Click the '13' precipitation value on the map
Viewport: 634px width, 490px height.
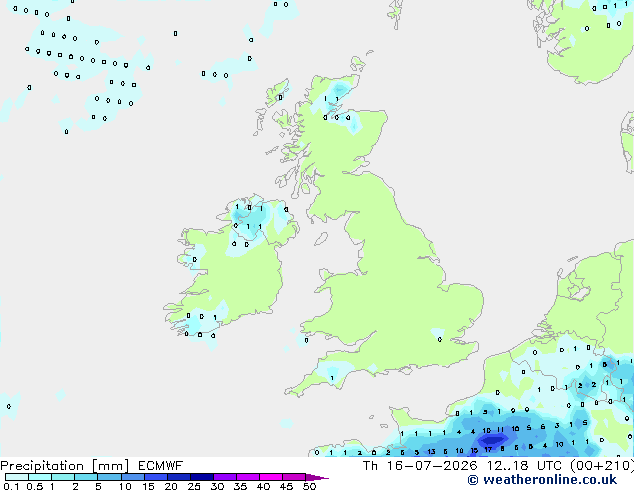(x=431, y=452)
